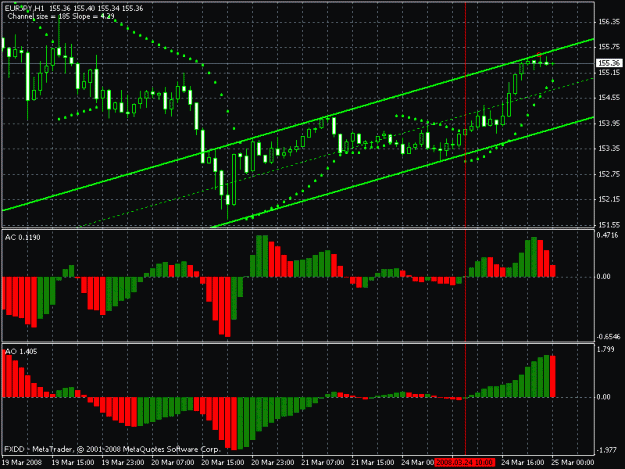Image resolution: width=625 pixels, height=469 pixels.
Task: Click the '19 Mar 15:00' time axis label
Action: click(x=73, y=463)
